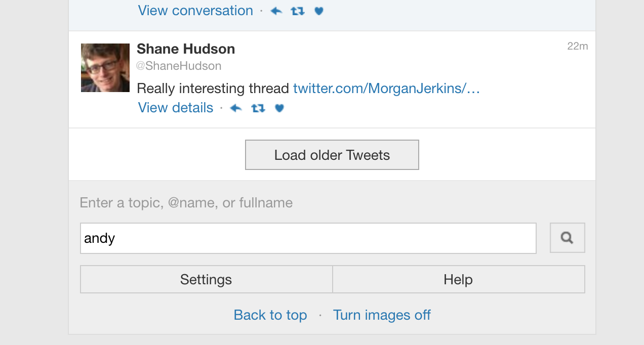Viewport: 644px width, 345px height.
Task: Open the View conversation link
Action: [x=195, y=11]
